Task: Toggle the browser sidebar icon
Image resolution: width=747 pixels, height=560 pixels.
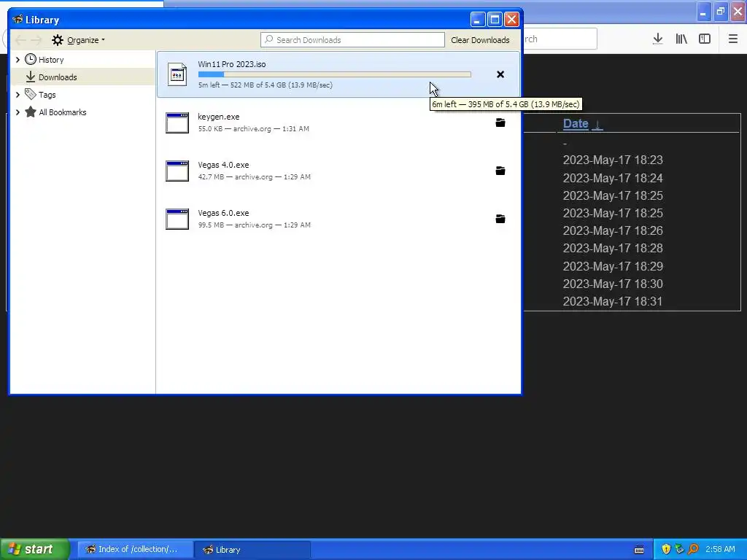Action: pos(705,39)
